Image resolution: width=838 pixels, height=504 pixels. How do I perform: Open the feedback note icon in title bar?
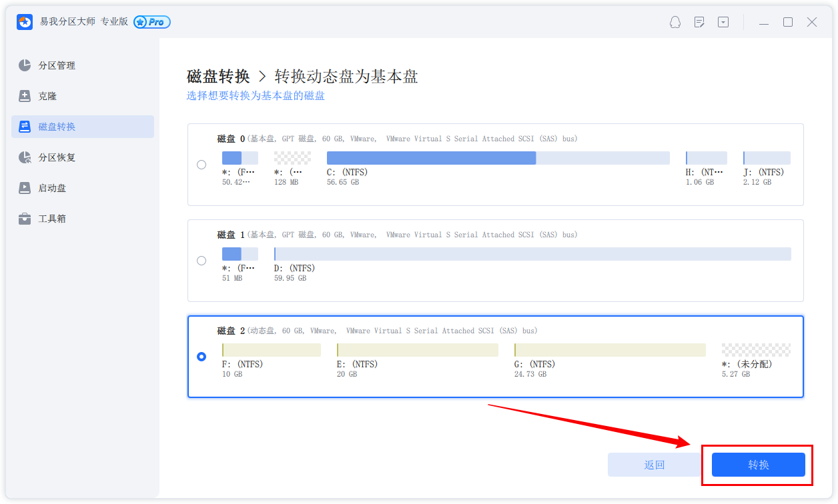tap(699, 22)
